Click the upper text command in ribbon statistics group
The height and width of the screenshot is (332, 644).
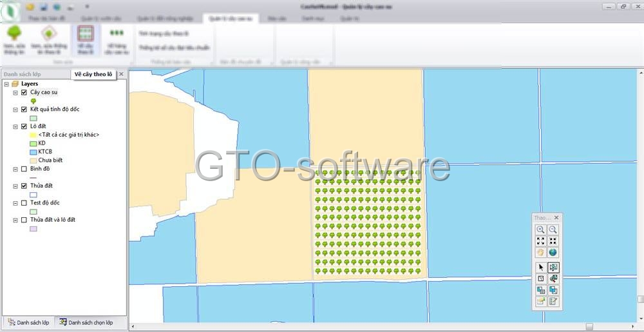[x=164, y=33]
